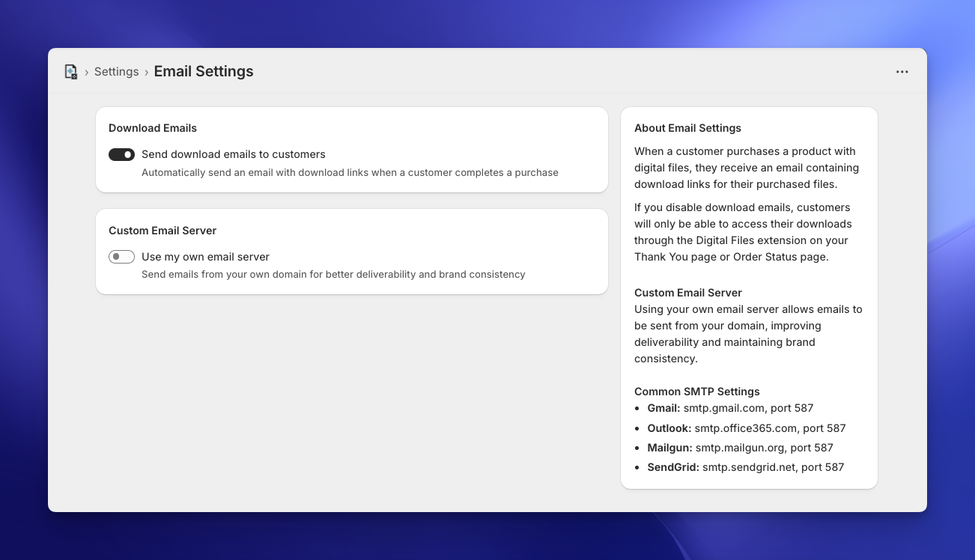Click the chevron after the app icon
Screen dimensions: 975x560
point(87,72)
